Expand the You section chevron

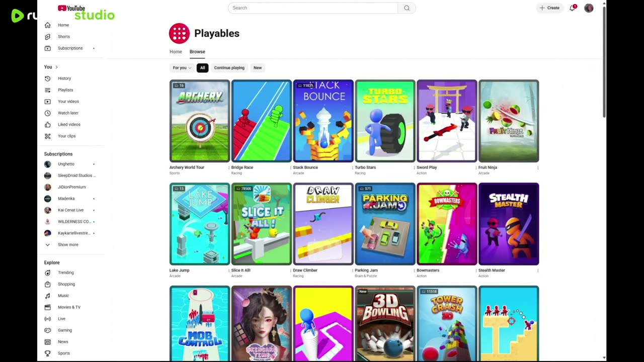coord(56,67)
